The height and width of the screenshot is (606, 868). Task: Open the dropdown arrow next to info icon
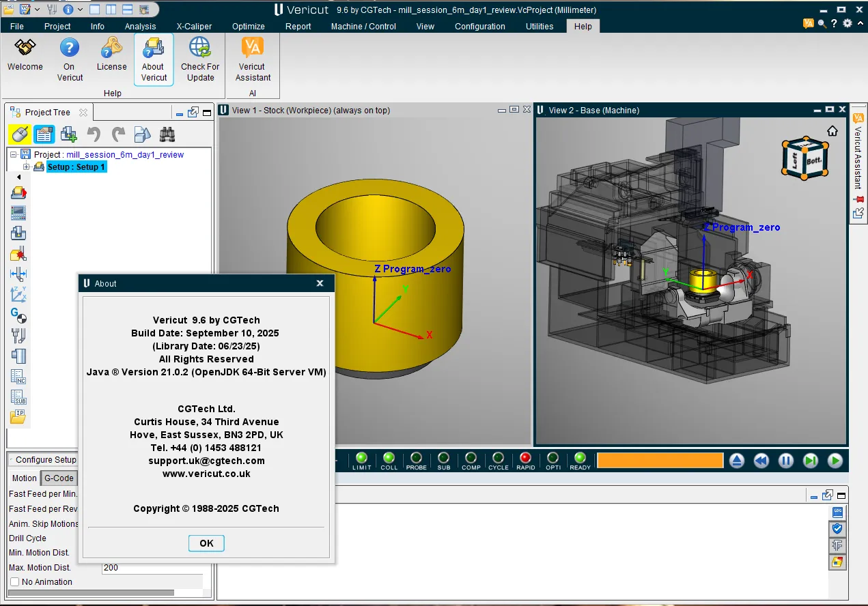point(80,10)
